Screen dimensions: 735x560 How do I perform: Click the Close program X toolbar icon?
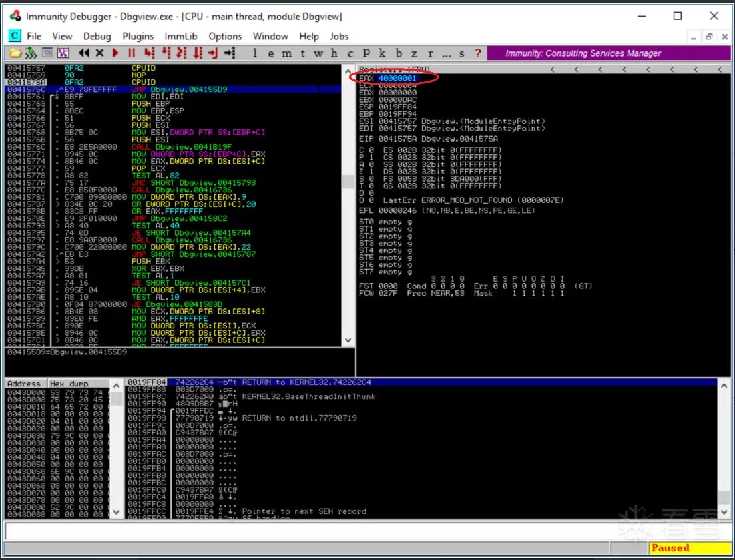click(x=99, y=53)
